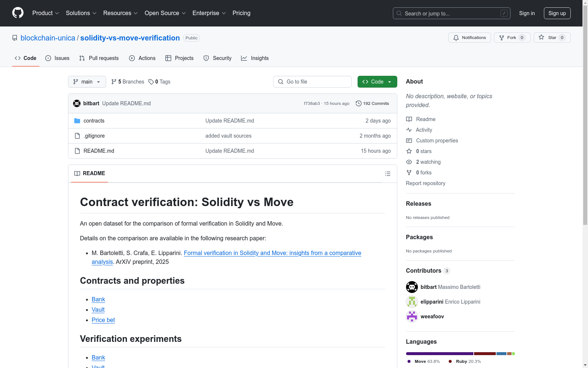Click the Go to file search field
The width and height of the screenshot is (588, 368).
pyautogui.click(x=312, y=82)
